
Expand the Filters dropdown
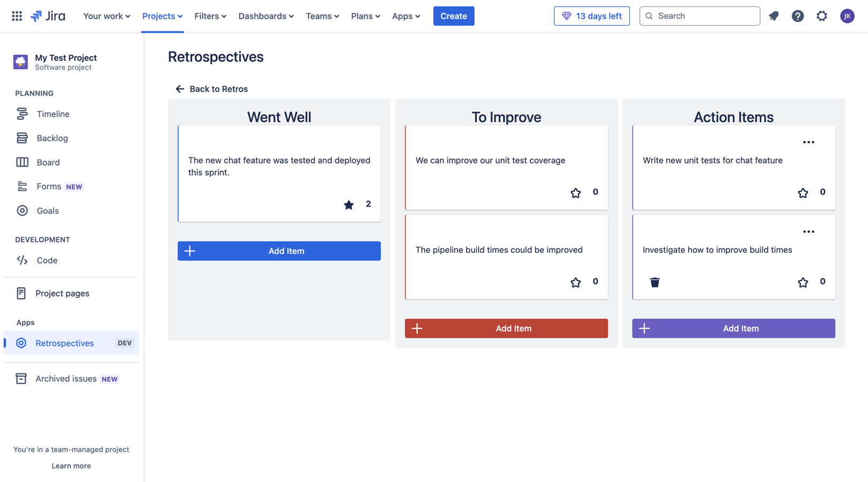coord(210,16)
